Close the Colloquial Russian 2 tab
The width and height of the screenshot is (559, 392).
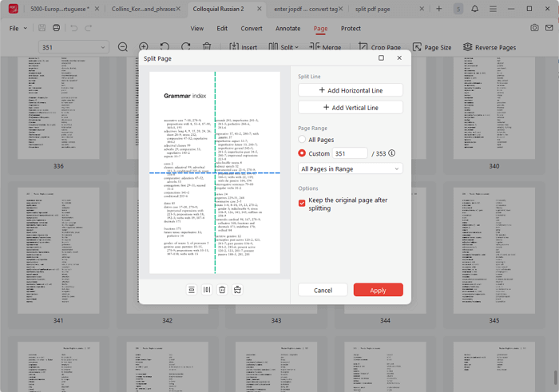pyautogui.click(x=260, y=9)
